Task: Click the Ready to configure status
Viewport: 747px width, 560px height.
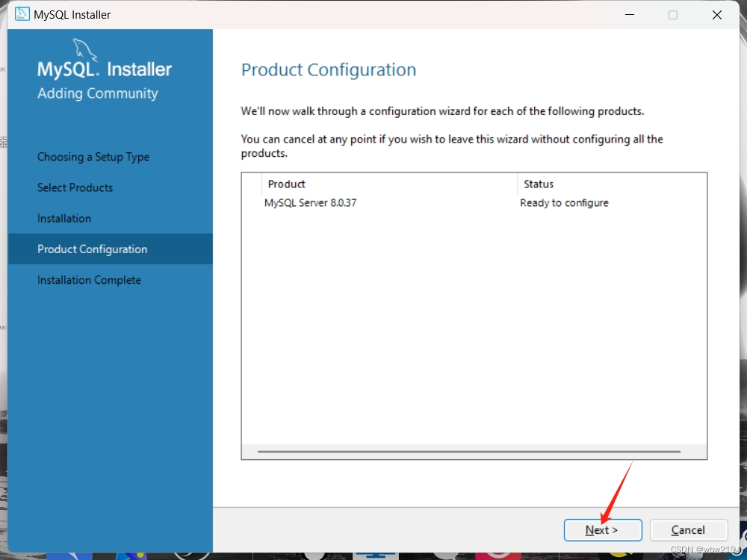Action: pyautogui.click(x=564, y=203)
